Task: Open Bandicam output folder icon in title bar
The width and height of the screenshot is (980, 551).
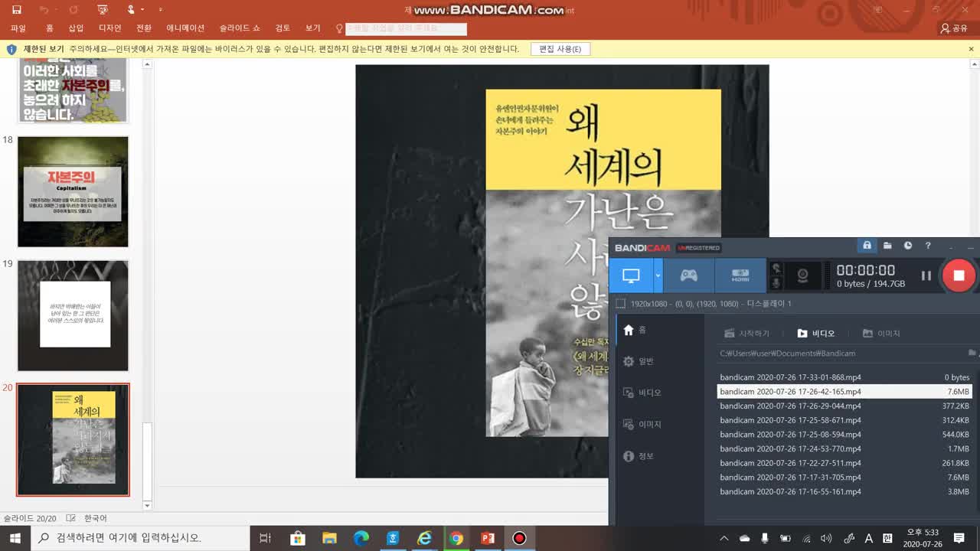Action: pos(887,246)
